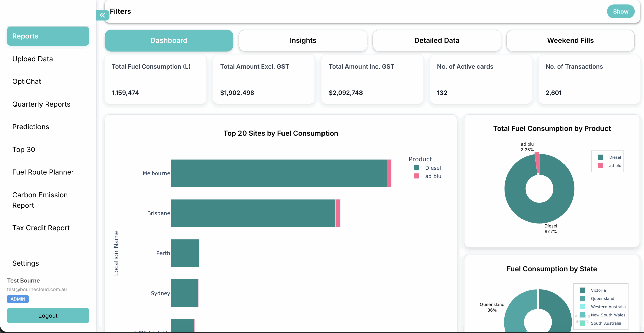Open the Detailed Data tab
This screenshot has height=333, width=644.
pyautogui.click(x=437, y=40)
